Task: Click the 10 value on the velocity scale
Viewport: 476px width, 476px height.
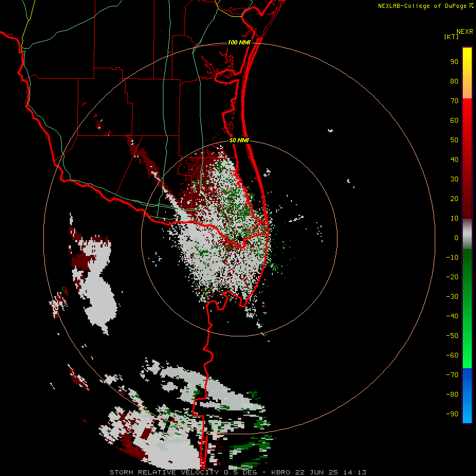Action: 454,218
